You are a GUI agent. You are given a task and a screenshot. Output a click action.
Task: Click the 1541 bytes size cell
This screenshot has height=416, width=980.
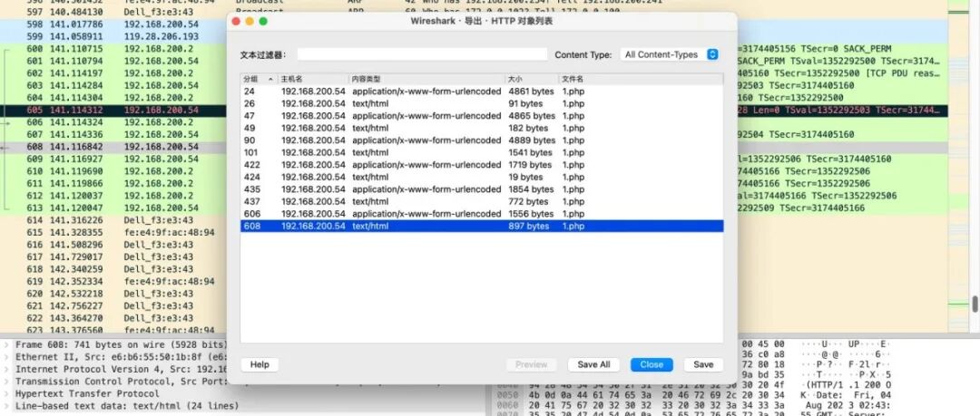point(530,152)
